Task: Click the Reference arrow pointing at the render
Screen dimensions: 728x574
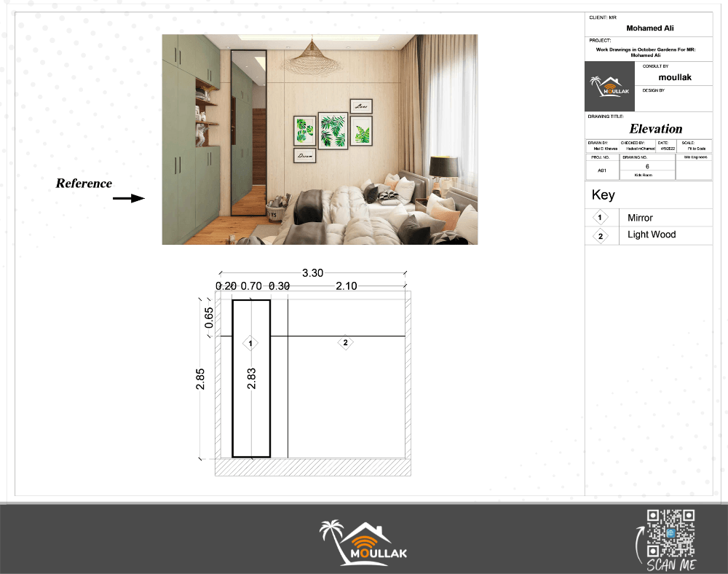Action: tap(132, 197)
